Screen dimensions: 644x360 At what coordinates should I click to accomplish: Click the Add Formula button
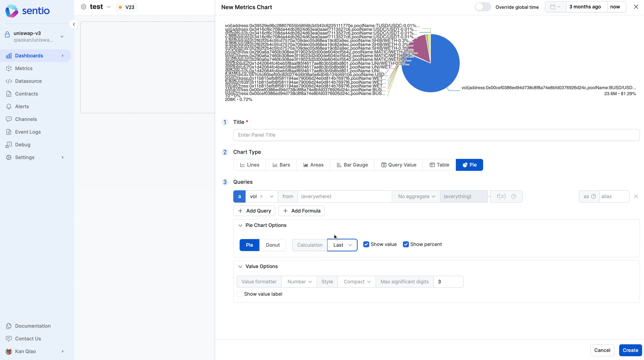tap(302, 211)
